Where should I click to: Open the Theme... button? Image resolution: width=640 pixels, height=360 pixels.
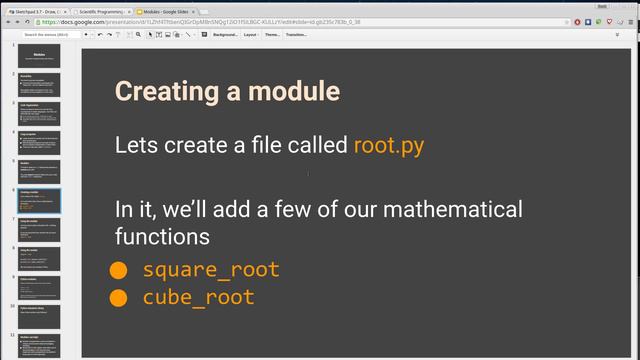[272, 35]
